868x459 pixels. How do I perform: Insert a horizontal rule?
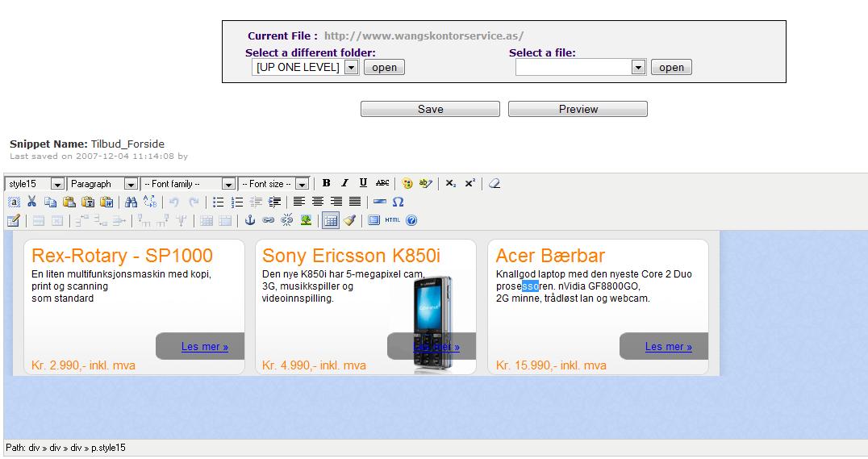coord(380,202)
